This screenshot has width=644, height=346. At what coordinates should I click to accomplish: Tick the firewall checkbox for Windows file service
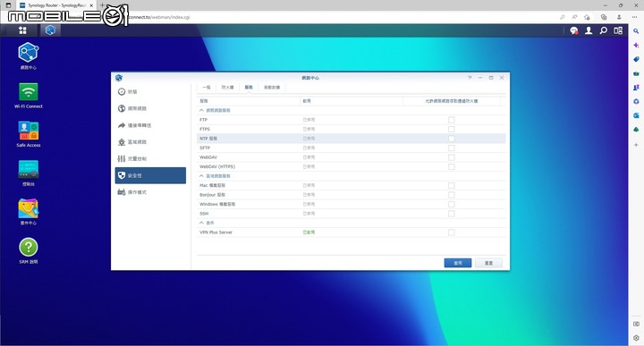(x=452, y=204)
